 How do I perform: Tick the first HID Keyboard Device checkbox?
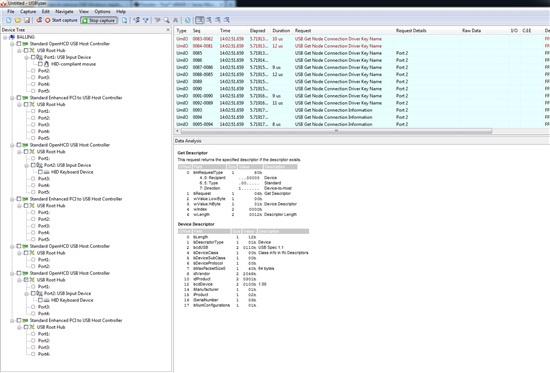(40, 172)
